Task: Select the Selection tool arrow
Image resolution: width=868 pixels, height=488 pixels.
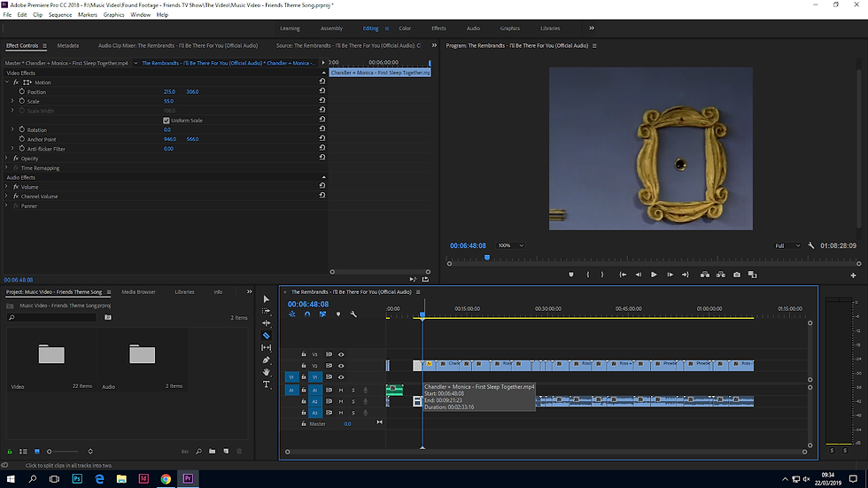Action: pos(267,299)
